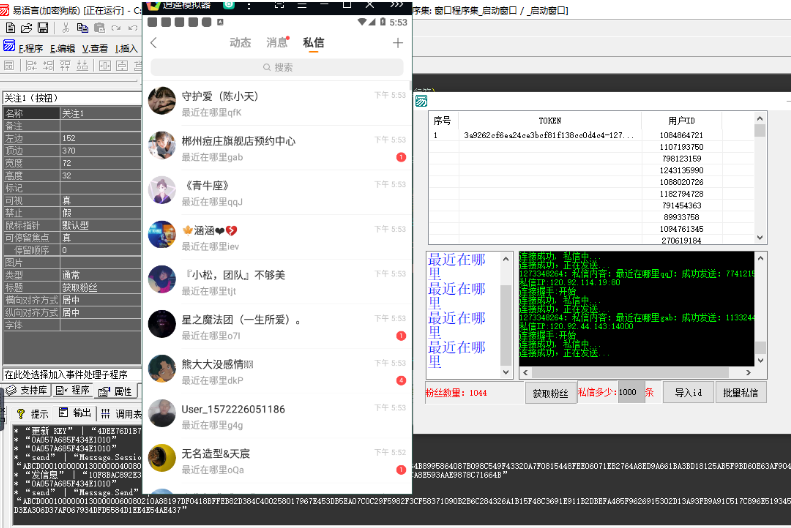Click the center horizontally layout icon
Viewport: 791px width, 528px height.
click(x=105, y=66)
